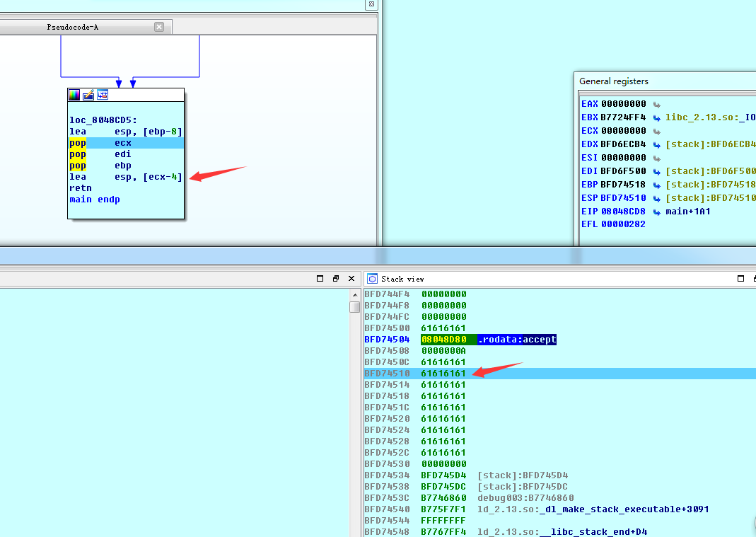The height and width of the screenshot is (537, 756).
Task: Click stack value 08048D80 in Stack view
Action: (x=443, y=340)
